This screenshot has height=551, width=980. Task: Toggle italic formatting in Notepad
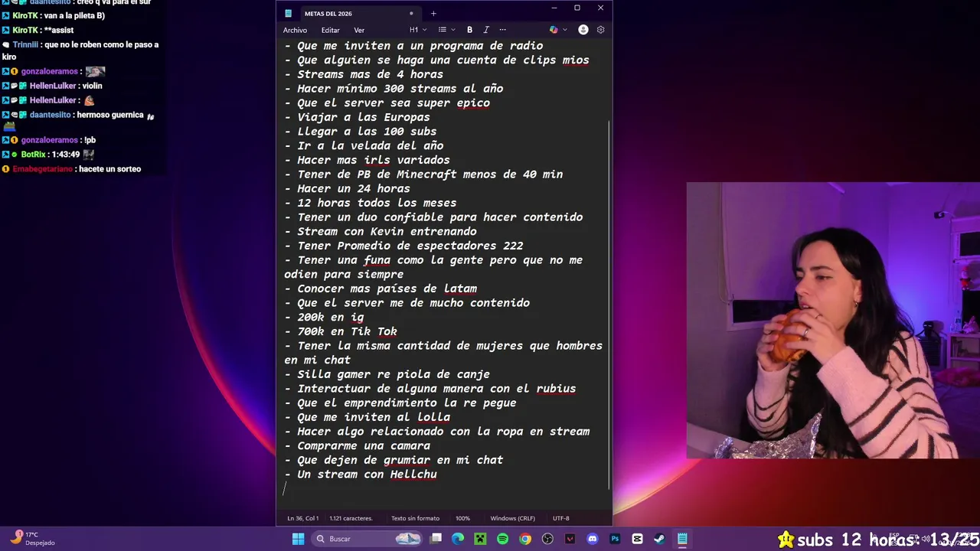486,30
